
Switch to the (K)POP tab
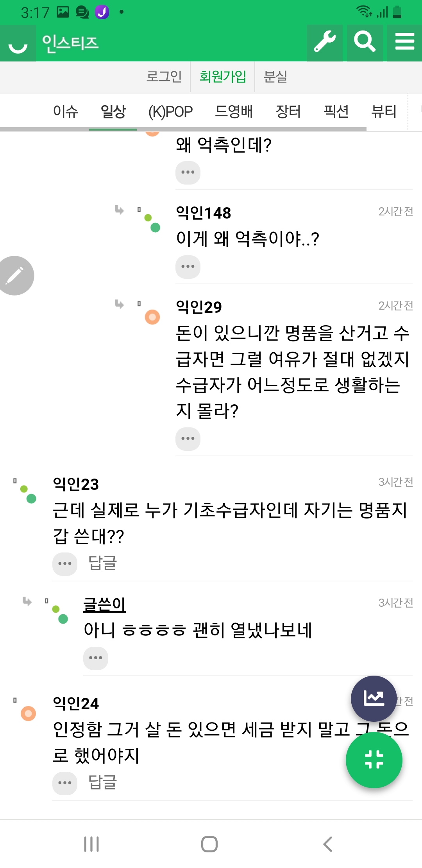(170, 112)
